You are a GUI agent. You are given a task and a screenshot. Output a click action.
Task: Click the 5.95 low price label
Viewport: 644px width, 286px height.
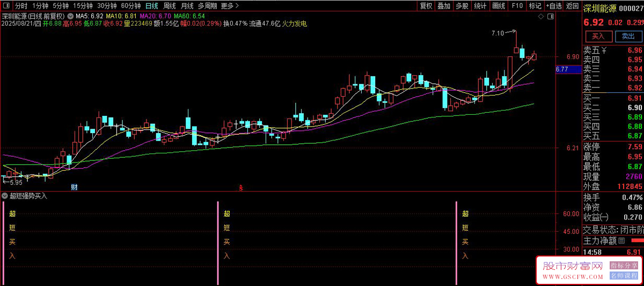pos(16,182)
